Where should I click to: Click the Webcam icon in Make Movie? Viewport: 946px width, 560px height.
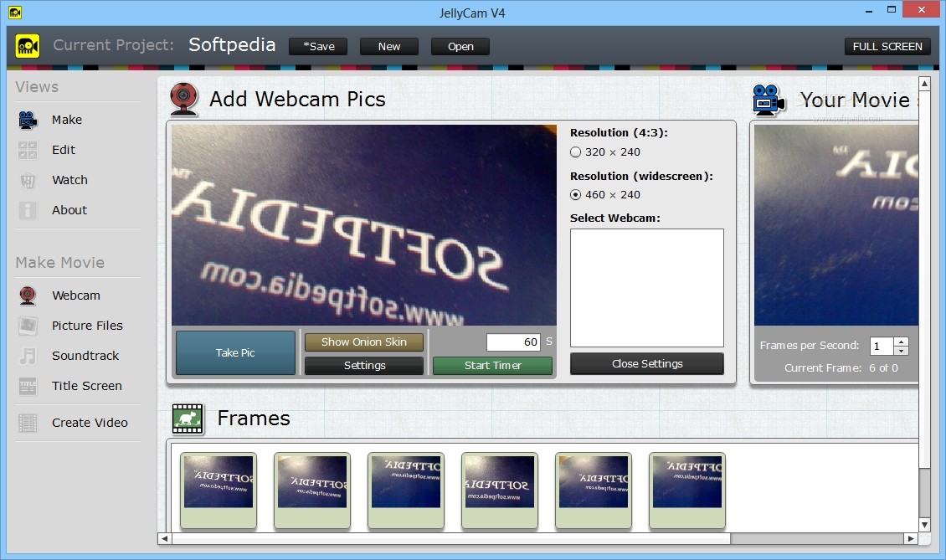[x=28, y=295]
